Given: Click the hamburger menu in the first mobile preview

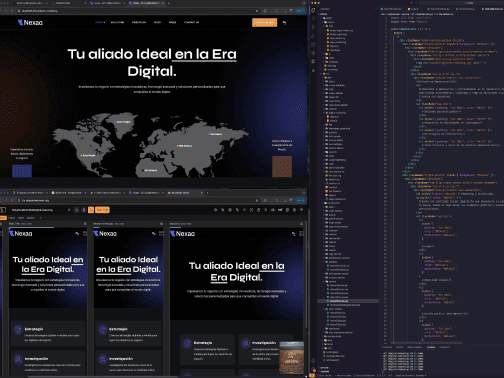Looking at the screenshot, I should (84, 234).
